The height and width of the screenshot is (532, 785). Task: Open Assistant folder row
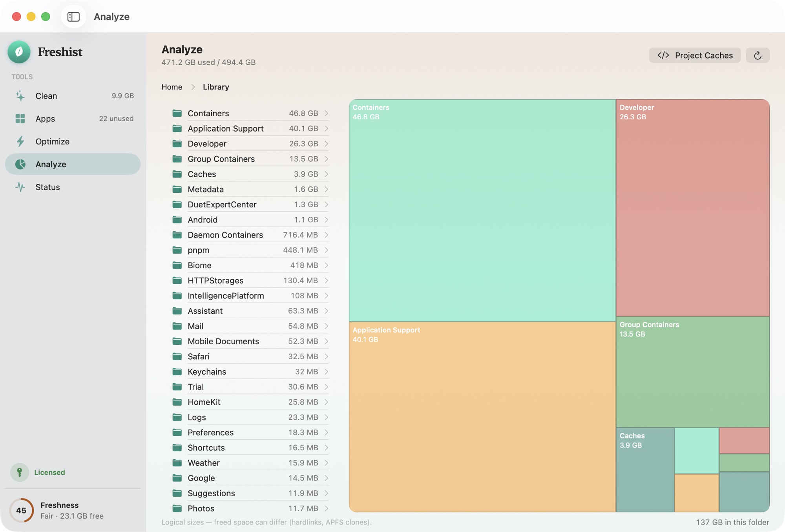pyautogui.click(x=250, y=311)
